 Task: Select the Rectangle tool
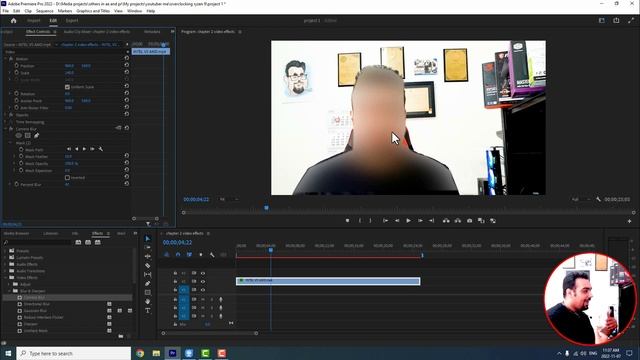[x=148, y=292]
